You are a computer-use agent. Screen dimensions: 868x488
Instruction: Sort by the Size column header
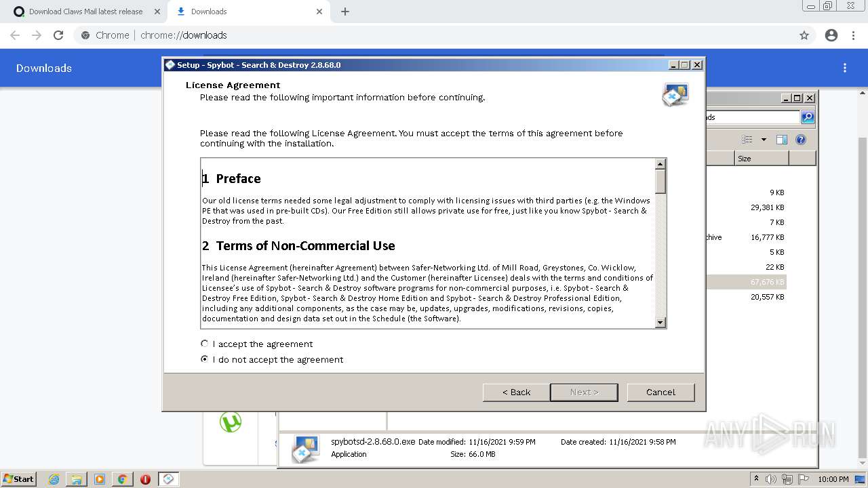(x=762, y=159)
